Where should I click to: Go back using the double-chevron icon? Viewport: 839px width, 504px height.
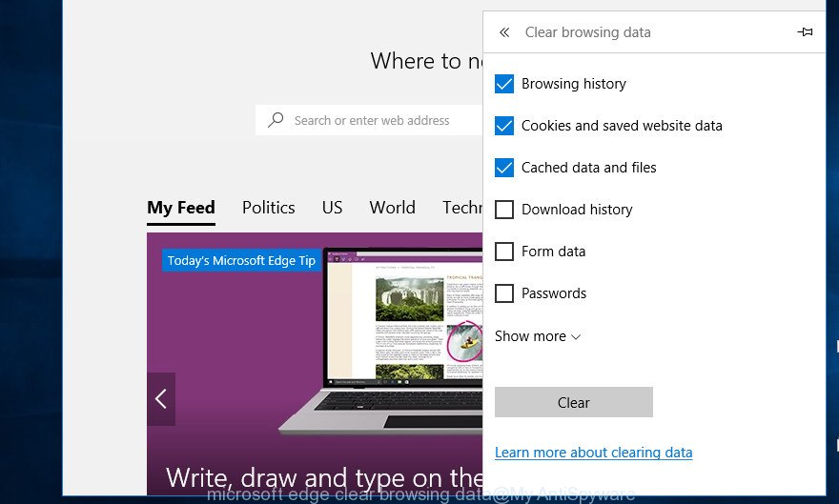504,32
